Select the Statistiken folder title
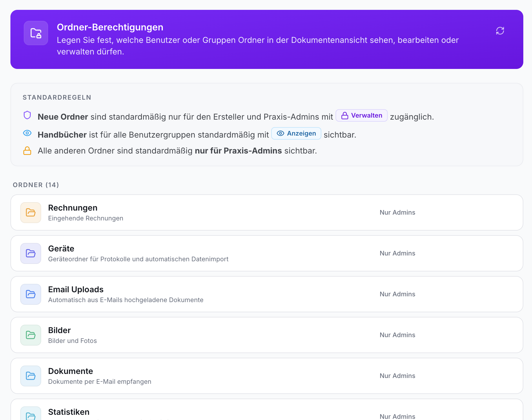 pos(69,412)
